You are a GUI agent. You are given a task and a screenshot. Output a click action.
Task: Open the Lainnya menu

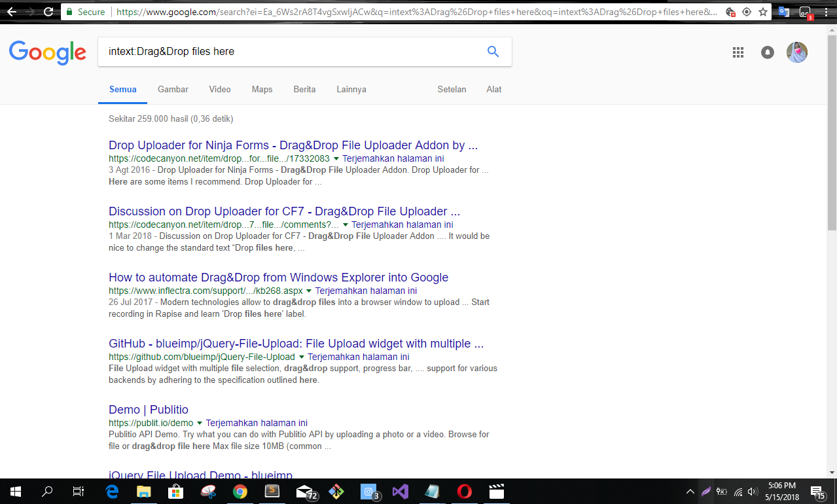coord(351,90)
